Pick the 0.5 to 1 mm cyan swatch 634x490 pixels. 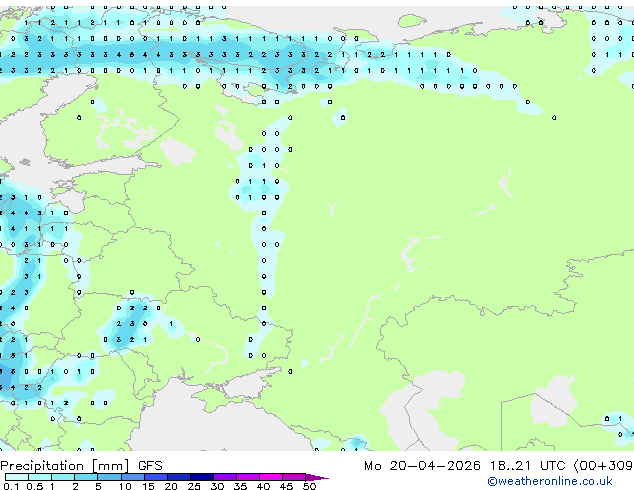[x=40, y=477]
